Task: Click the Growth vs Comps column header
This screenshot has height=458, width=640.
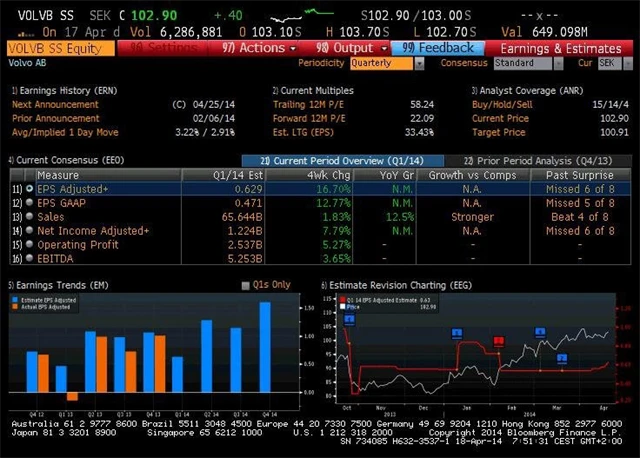Action: tap(473, 175)
